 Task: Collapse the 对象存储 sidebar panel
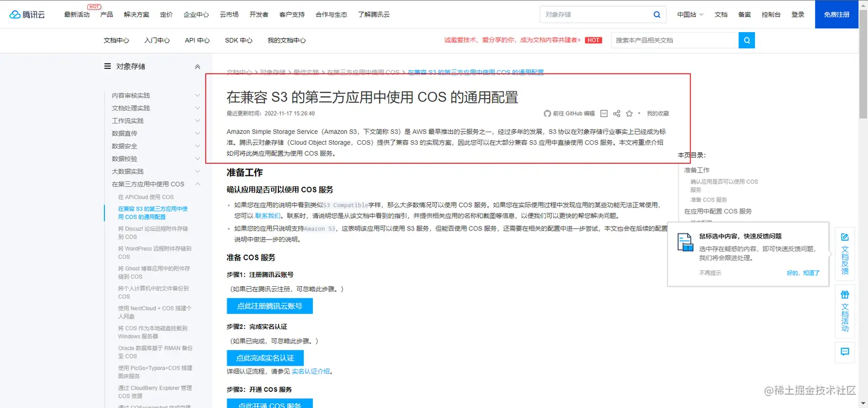[x=198, y=66]
